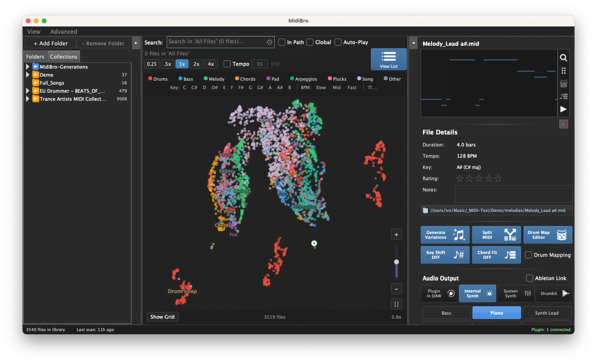Open the Advanced menu
Viewport: 597px width, 364px height.
(x=63, y=32)
